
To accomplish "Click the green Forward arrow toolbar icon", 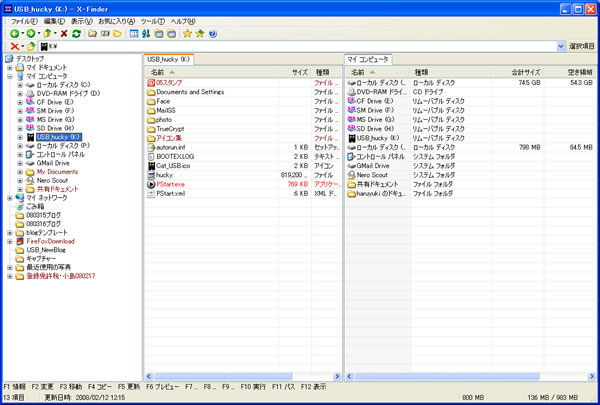I will point(31,34).
